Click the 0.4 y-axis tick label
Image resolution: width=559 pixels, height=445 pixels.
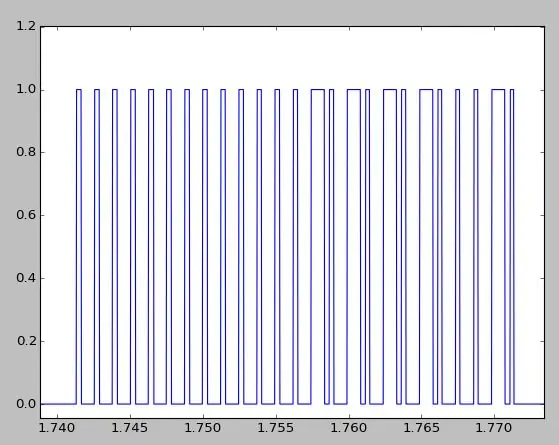[26, 278]
